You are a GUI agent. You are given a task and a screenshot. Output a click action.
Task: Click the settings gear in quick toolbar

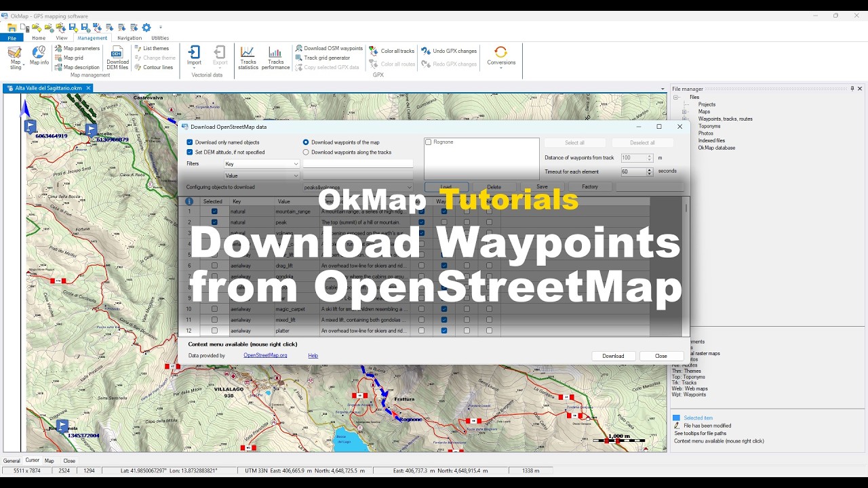click(146, 28)
